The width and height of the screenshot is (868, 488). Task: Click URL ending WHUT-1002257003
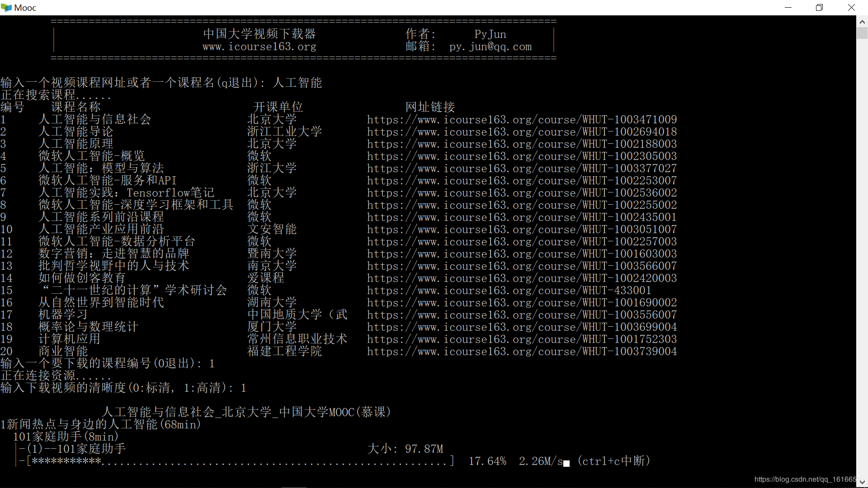(522, 242)
